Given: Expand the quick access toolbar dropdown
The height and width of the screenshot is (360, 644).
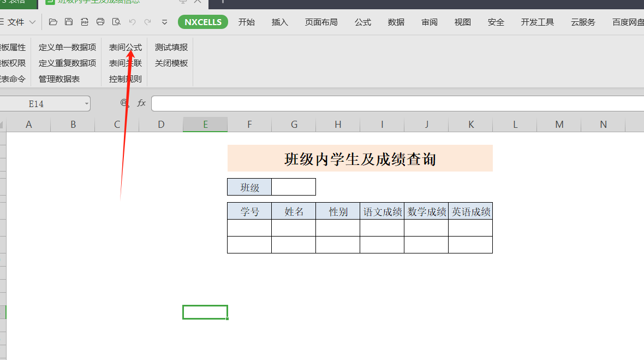Looking at the screenshot, I should click(x=164, y=22).
